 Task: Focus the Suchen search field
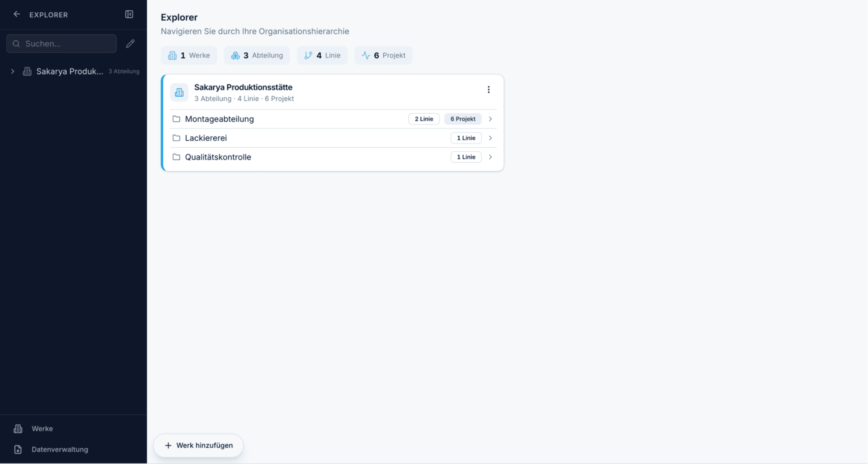pyautogui.click(x=61, y=44)
